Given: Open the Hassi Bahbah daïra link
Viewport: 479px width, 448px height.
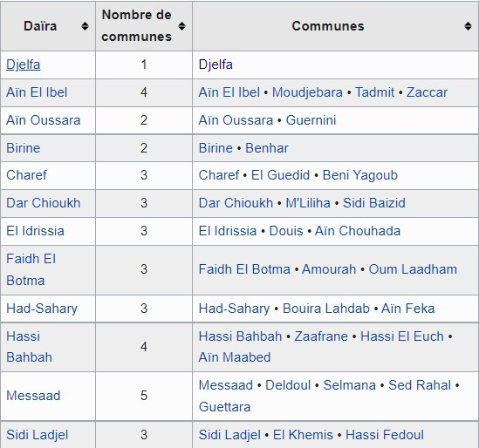Looking at the screenshot, I should (x=30, y=347).
